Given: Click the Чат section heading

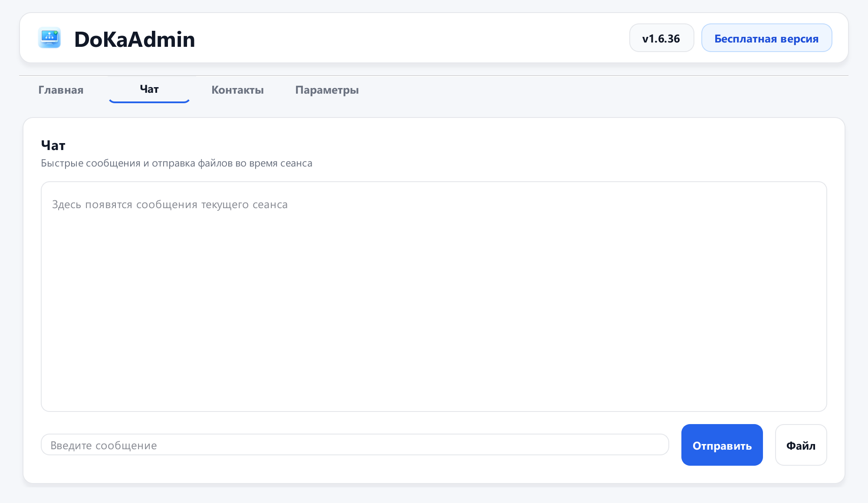Looking at the screenshot, I should 53,145.
